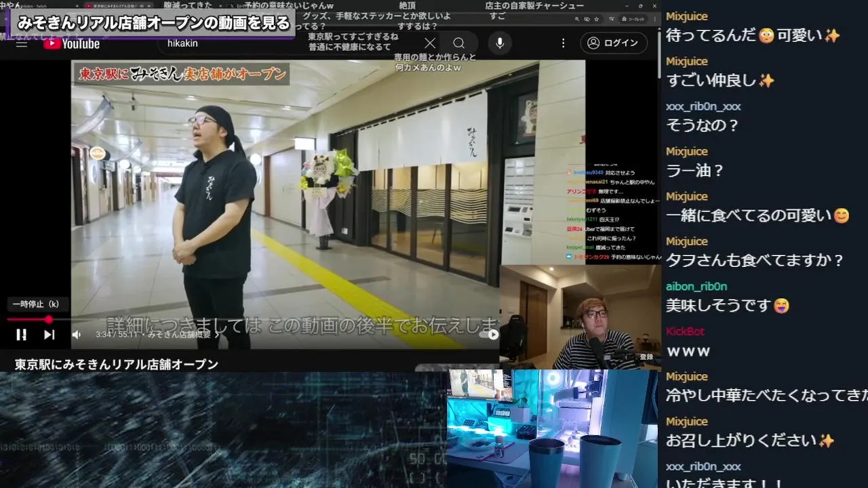
Task: Open KickBot user in chat
Action: [685, 331]
